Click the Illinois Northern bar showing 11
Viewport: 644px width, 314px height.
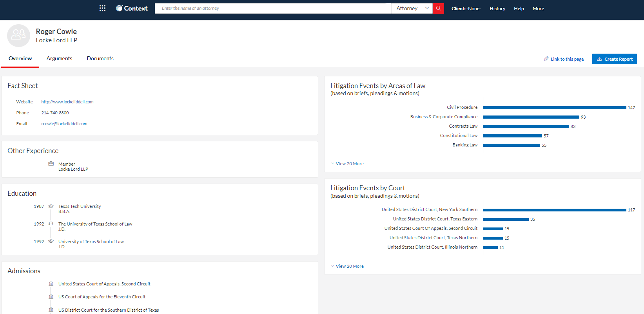click(x=491, y=247)
